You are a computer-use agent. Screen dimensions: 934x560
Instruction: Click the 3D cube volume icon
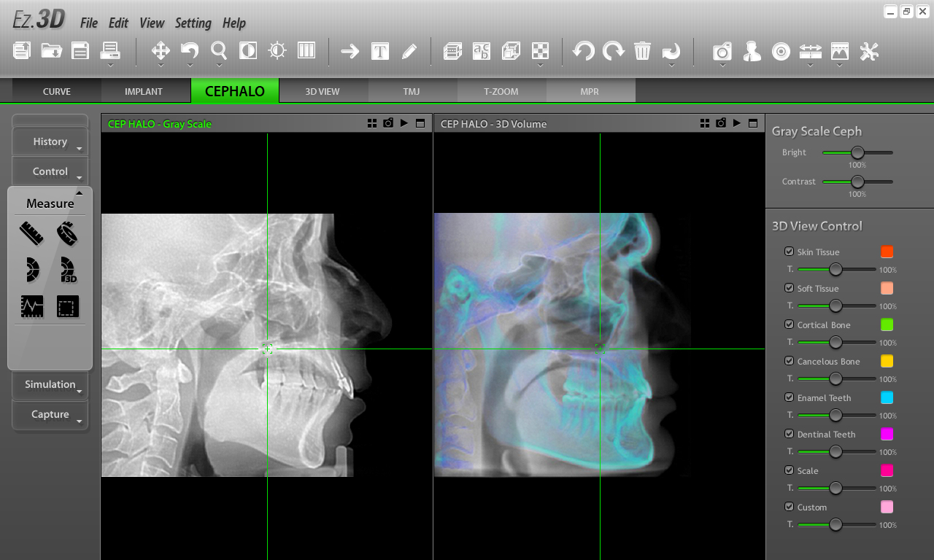tap(511, 50)
